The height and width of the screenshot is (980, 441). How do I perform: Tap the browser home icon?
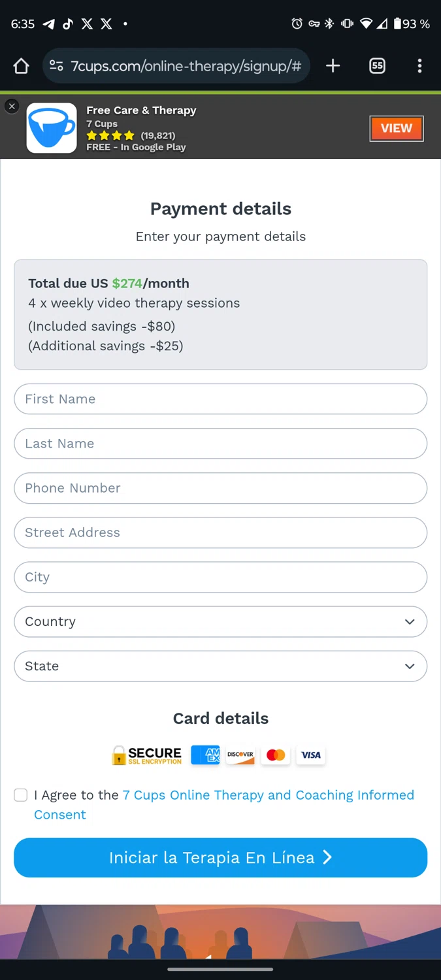pyautogui.click(x=22, y=66)
